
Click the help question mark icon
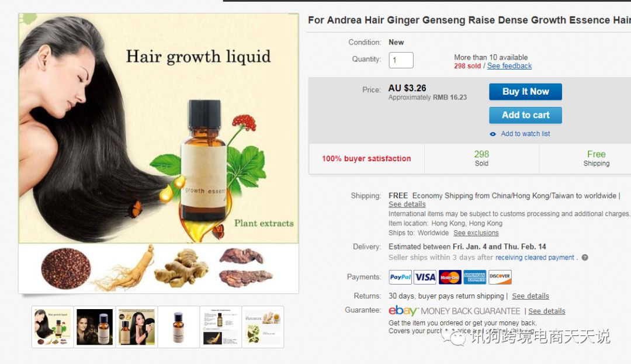pyautogui.click(x=585, y=258)
